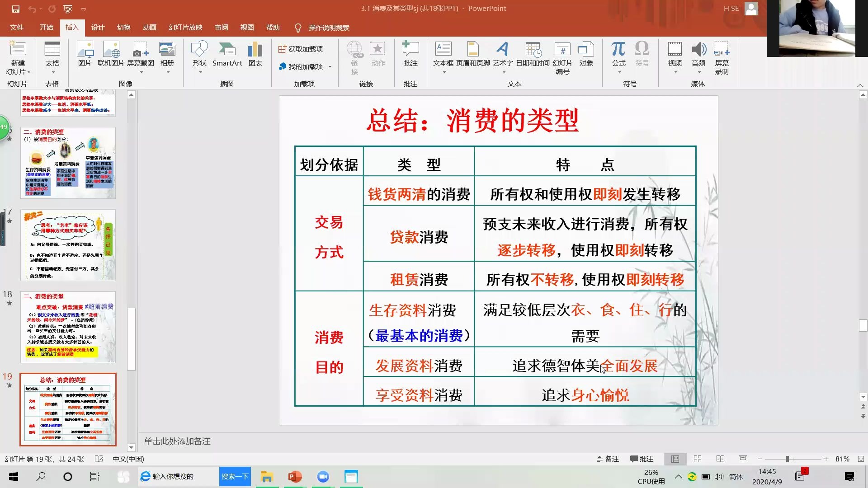Screen dimensions: 868x488
Task: Toggle the 批注 comments pane in status bar
Action: tap(642, 459)
